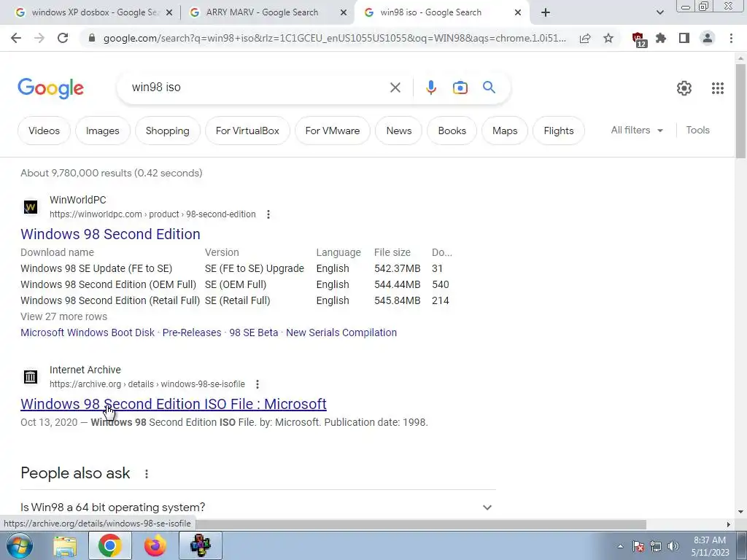Open the Chrome profile avatar
This screenshot has height=560, width=747.
708,38
